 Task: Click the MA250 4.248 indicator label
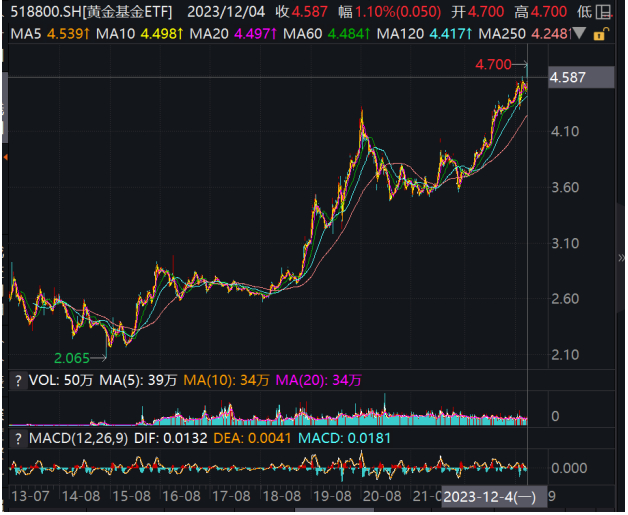(525, 34)
